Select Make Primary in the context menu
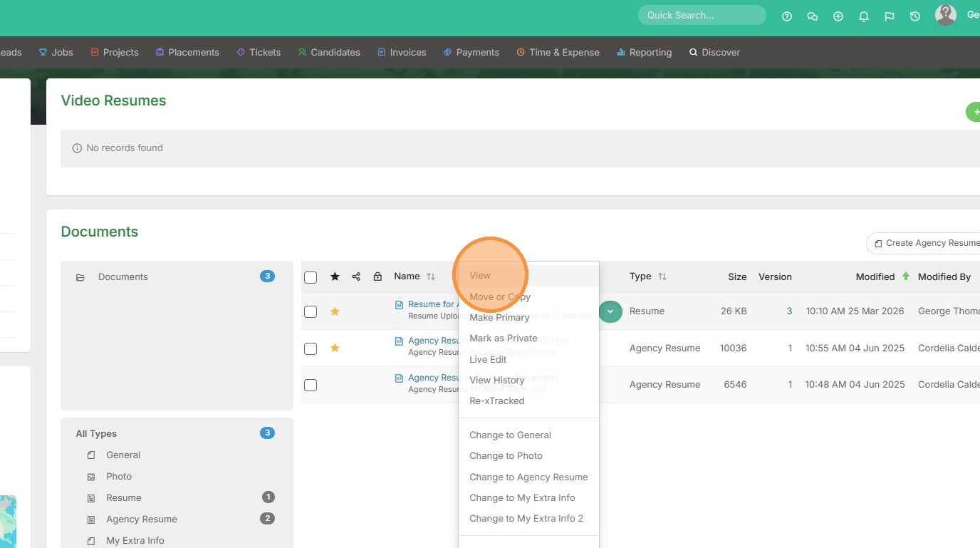The height and width of the screenshot is (548, 980). [528, 318]
